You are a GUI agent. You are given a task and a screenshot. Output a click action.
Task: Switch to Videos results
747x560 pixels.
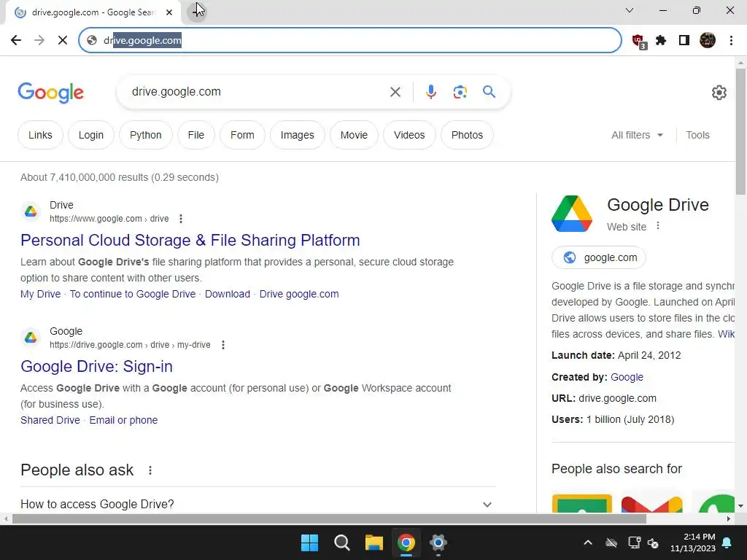pos(409,135)
